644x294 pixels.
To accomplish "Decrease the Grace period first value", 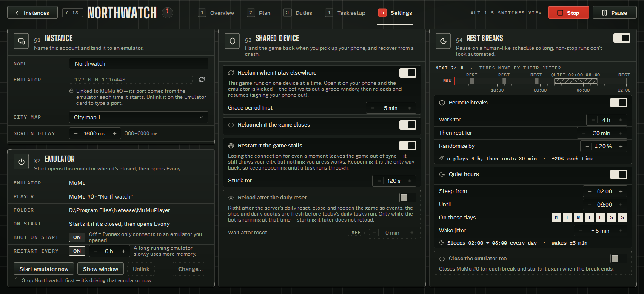I will coord(373,108).
